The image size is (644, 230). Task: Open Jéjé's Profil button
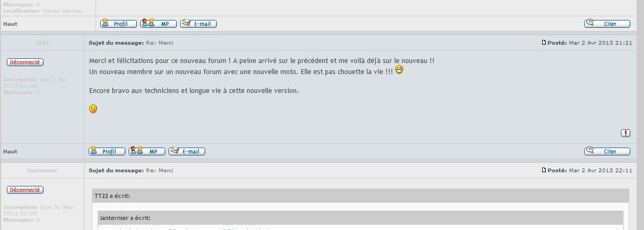pyautogui.click(x=107, y=151)
